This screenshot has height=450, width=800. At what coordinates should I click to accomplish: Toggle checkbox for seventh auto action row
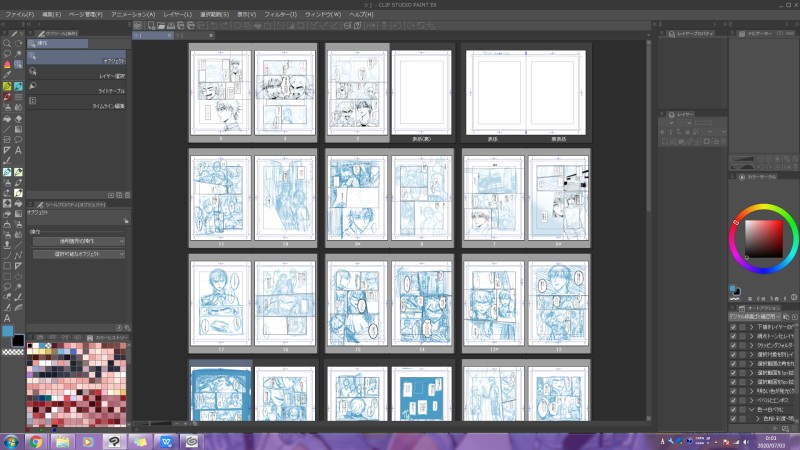[x=733, y=382]
